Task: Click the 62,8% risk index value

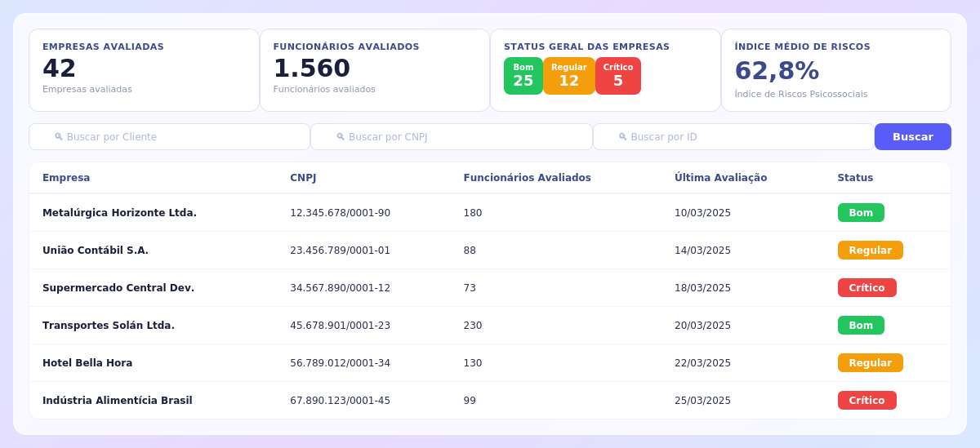Action: point(777,71)
